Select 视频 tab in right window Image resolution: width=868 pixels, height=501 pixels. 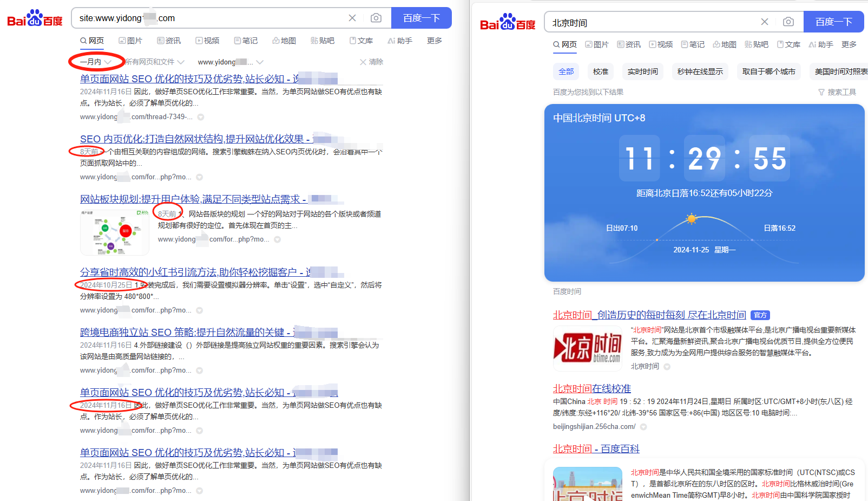coord(661,44)
